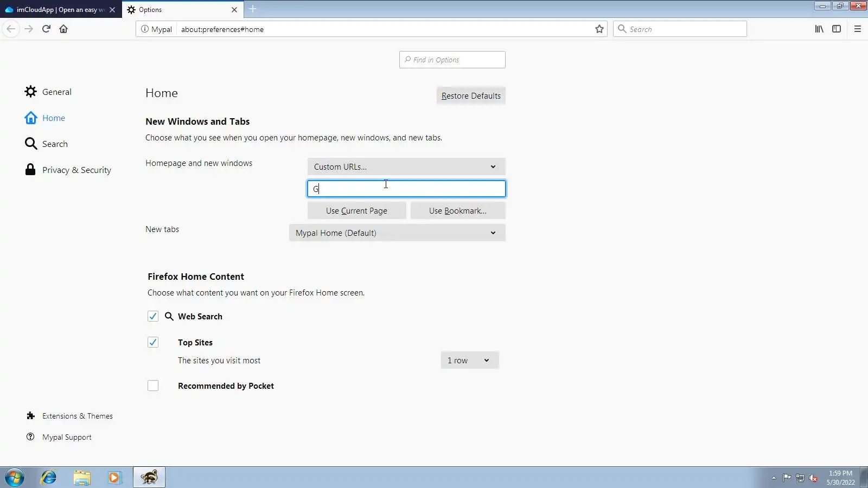Click the volume muted speaker icon
The image size is (868, 488).
tap(813, 478)
